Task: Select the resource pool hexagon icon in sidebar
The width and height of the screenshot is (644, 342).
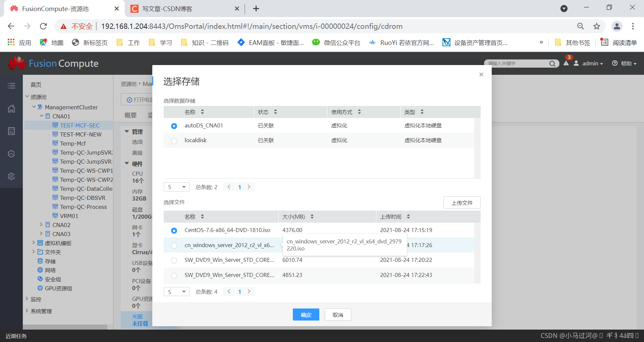Action: click(11, 154)
